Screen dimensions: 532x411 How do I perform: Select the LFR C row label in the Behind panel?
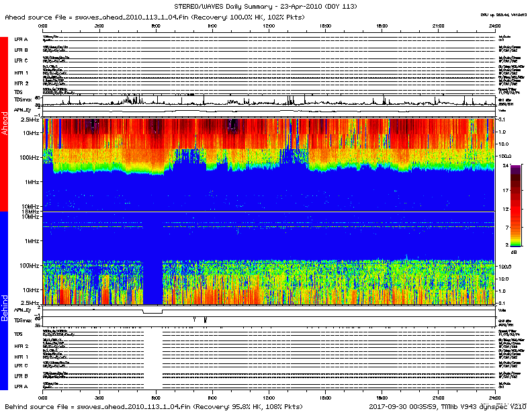[x=21, y=365]
